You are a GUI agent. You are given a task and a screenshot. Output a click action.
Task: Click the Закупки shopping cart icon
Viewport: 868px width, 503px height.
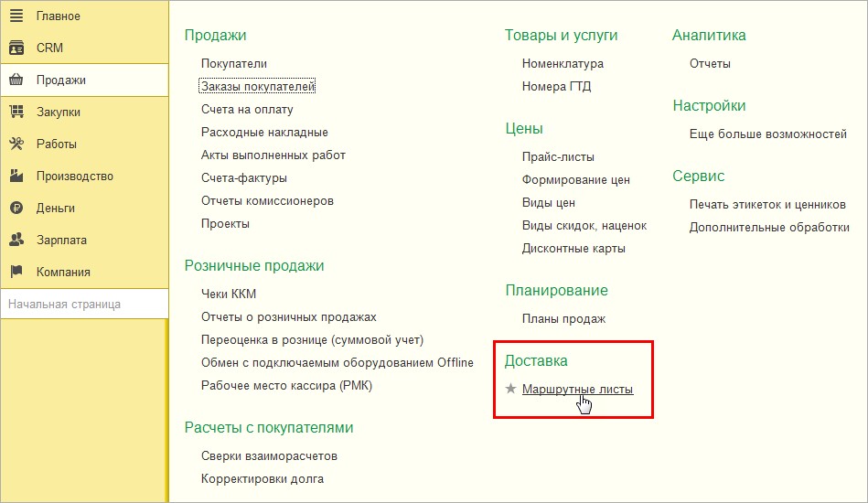16,112
